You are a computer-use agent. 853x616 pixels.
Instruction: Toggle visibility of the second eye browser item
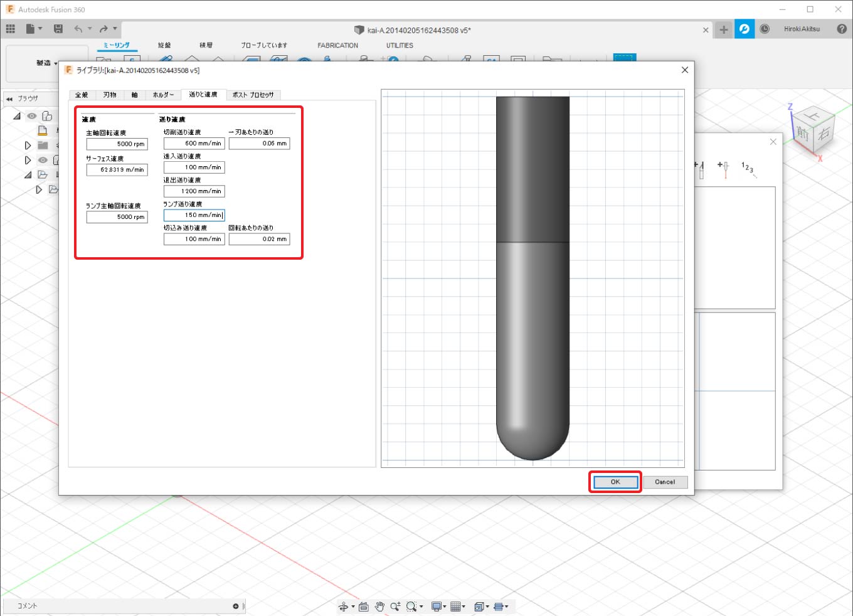tap(43, 160)
